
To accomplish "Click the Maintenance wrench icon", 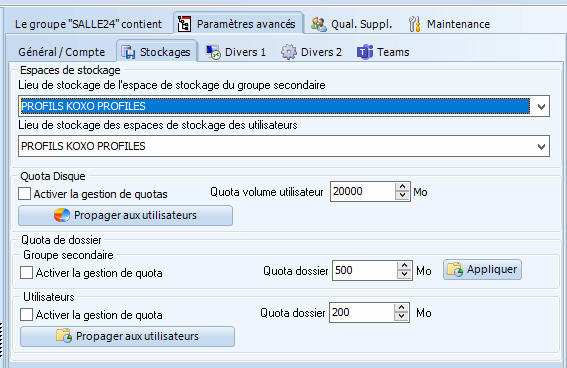I will (x=415, y=24).
